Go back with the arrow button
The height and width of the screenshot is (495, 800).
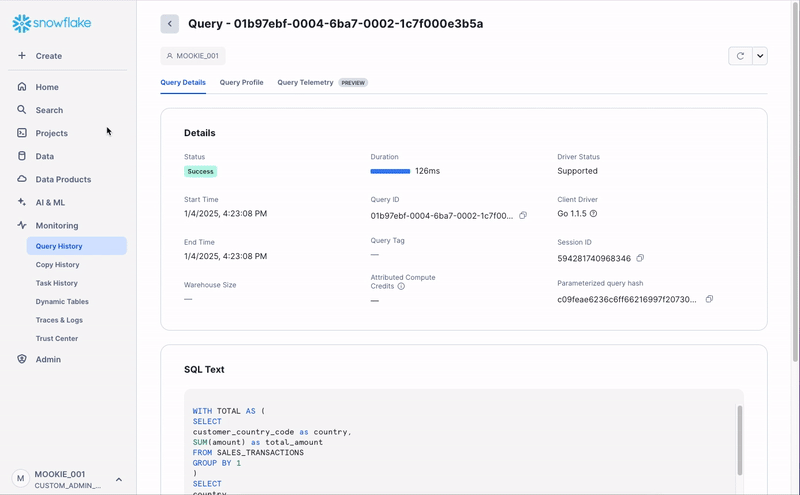coord(169,23)
